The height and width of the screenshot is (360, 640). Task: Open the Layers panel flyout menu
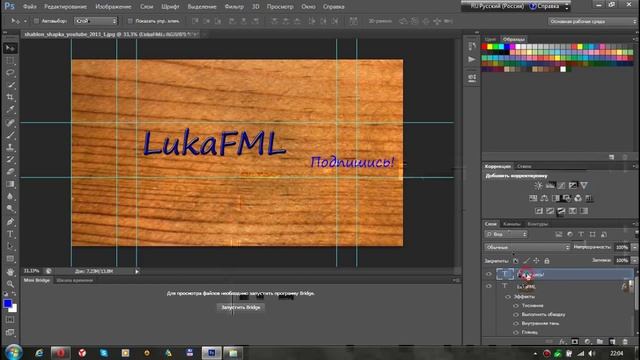tap(635, 224)
